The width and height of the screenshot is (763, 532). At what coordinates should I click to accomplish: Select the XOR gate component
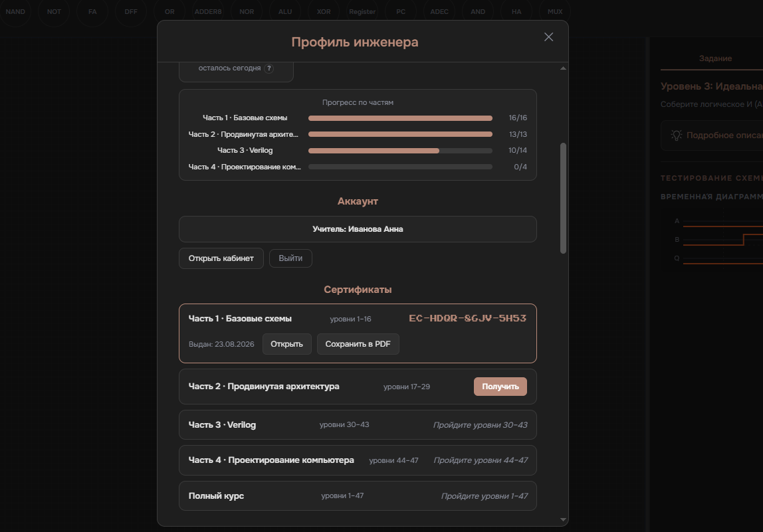[324, 12]
